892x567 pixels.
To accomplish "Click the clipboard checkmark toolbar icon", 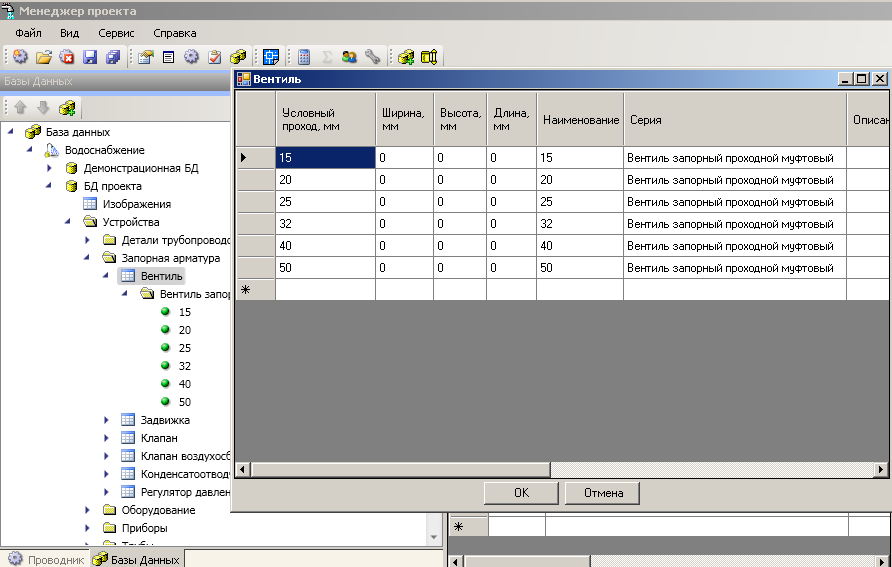I will pos(214,57).
